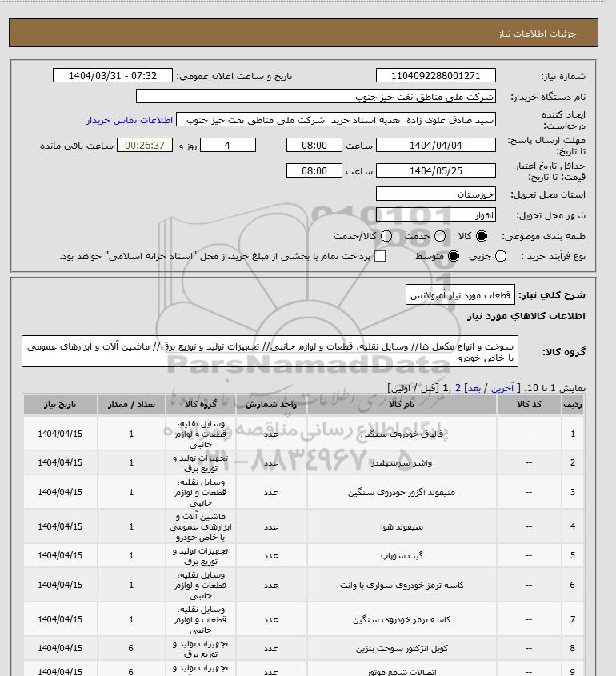The image size is (616, 676).
Task: Click the need date in row 1
Action: pos(60,434)
